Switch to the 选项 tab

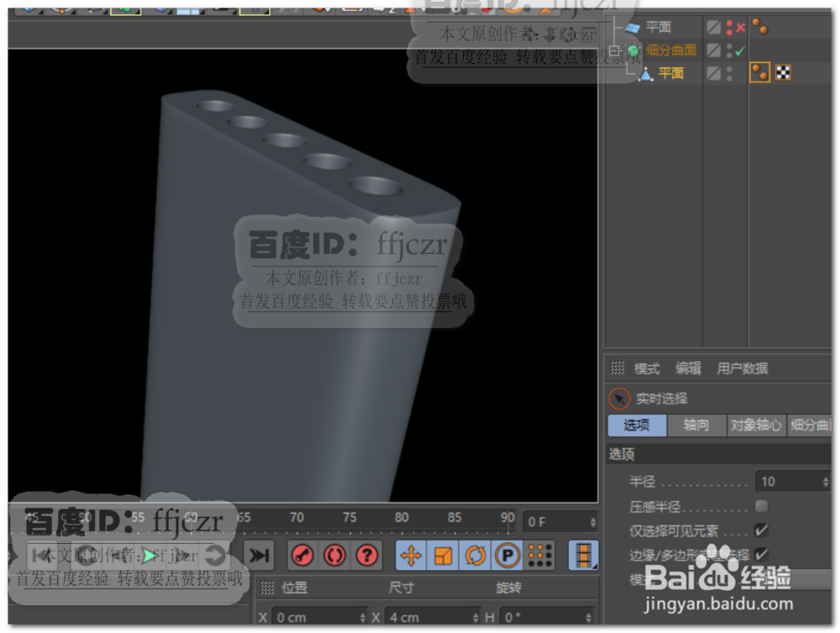[x=637, y=425]
